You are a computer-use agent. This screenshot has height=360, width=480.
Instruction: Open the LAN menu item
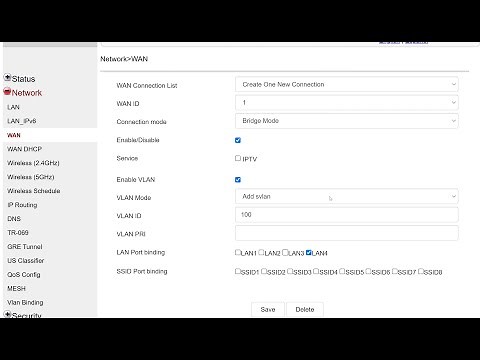[x=13, y=107]
